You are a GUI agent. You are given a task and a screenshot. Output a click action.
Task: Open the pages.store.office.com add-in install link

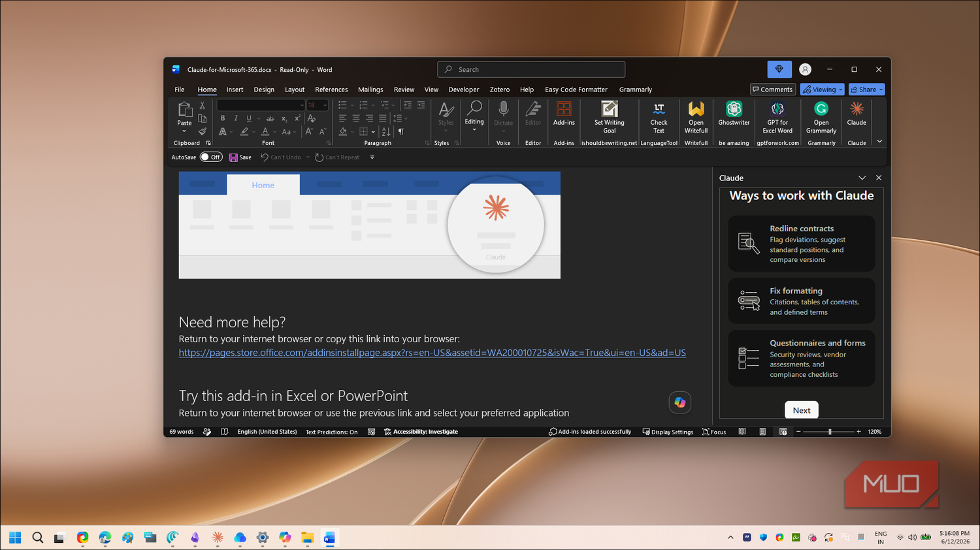coord(433,353)
